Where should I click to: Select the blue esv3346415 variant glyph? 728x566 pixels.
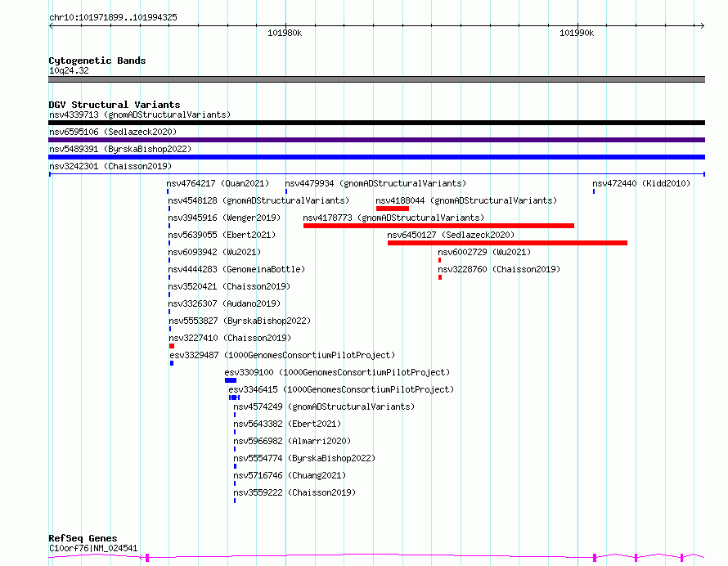(235, 398)
